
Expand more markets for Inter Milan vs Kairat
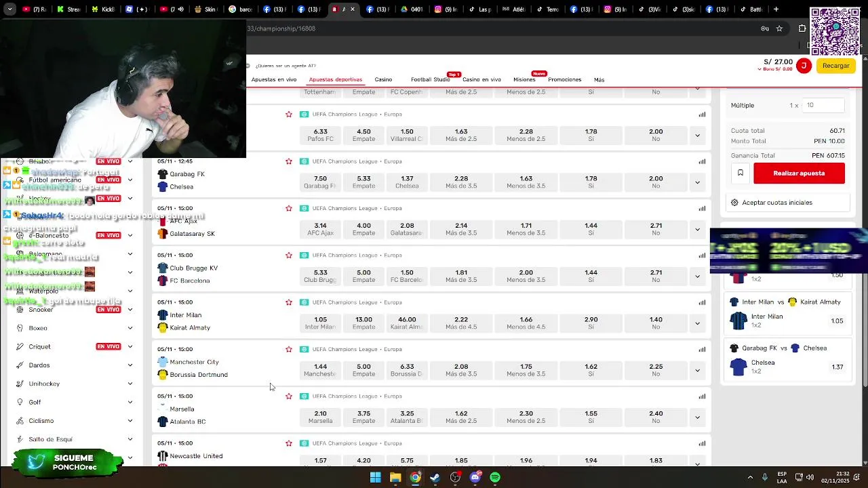pyautogui.click(x=697, y=323)
